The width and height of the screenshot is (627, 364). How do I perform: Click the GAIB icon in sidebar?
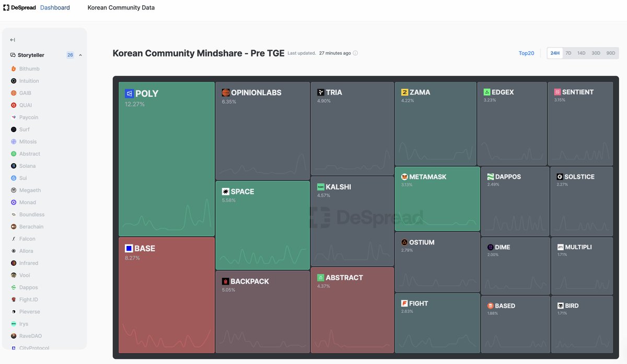tap(14, 93)
